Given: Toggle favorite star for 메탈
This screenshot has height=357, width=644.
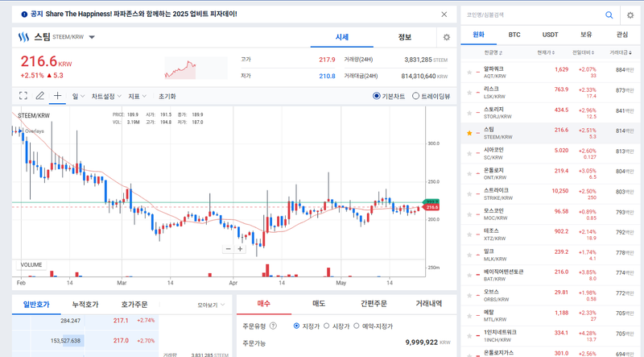Looking at the screenshot, I should pos(469,315).
